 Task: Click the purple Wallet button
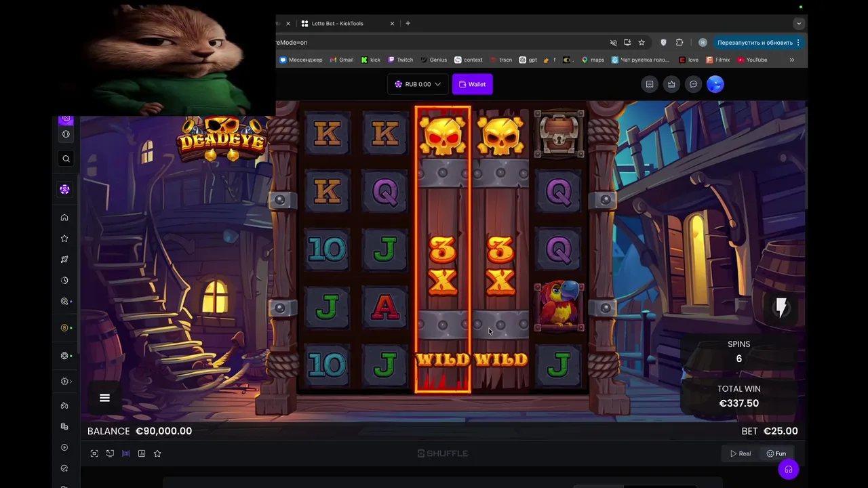(x=472, y=84)
